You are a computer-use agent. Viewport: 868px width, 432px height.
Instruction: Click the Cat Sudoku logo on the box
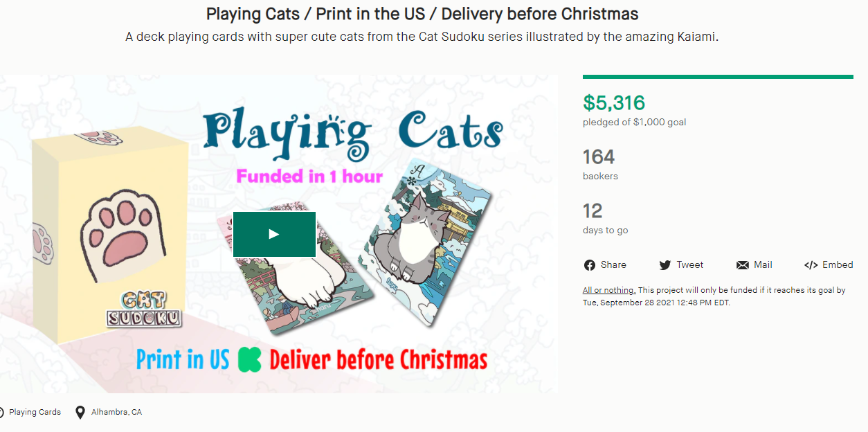[144, 309]
